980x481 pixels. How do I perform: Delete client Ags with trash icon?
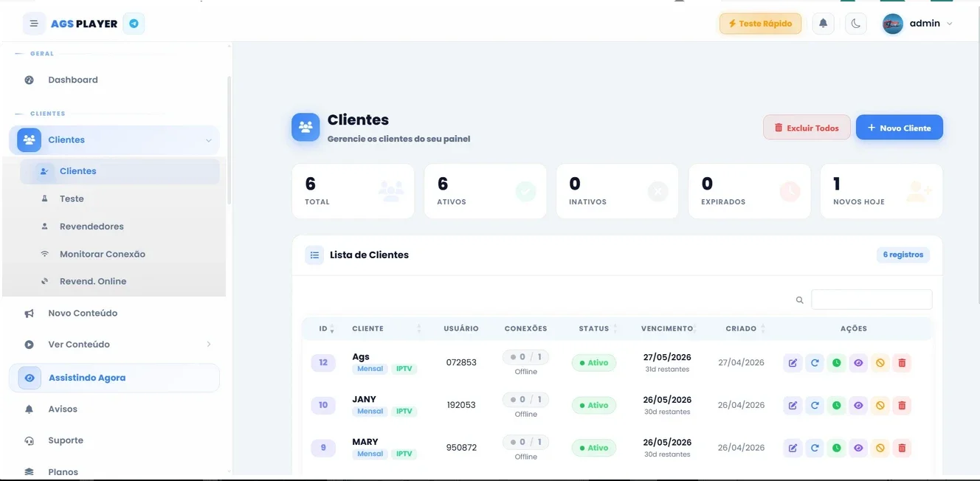pos(902,363)
